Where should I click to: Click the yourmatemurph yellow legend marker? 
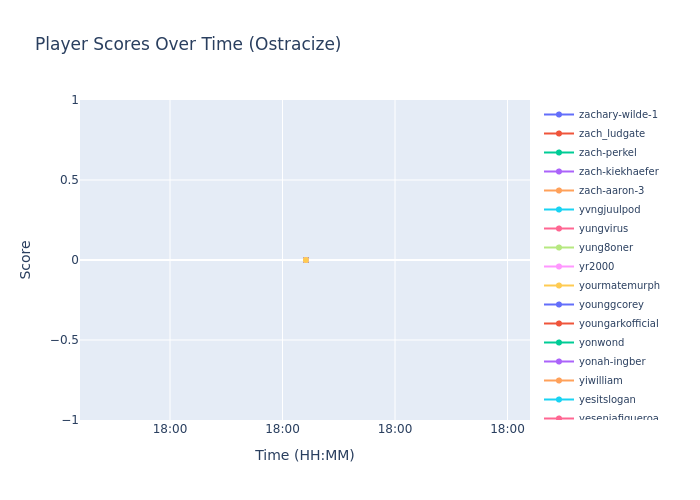pos(559,286)
